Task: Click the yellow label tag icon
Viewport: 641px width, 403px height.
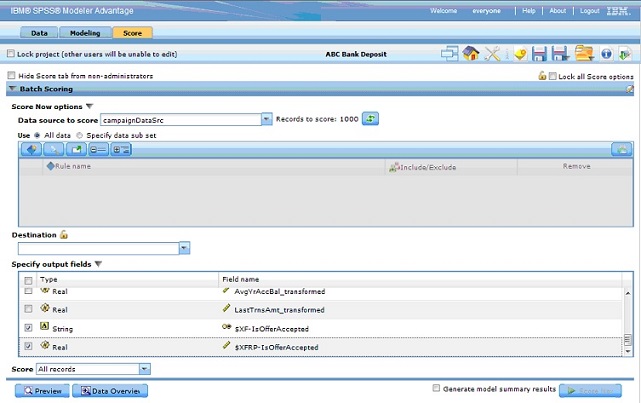Action: tap(520, 54)
